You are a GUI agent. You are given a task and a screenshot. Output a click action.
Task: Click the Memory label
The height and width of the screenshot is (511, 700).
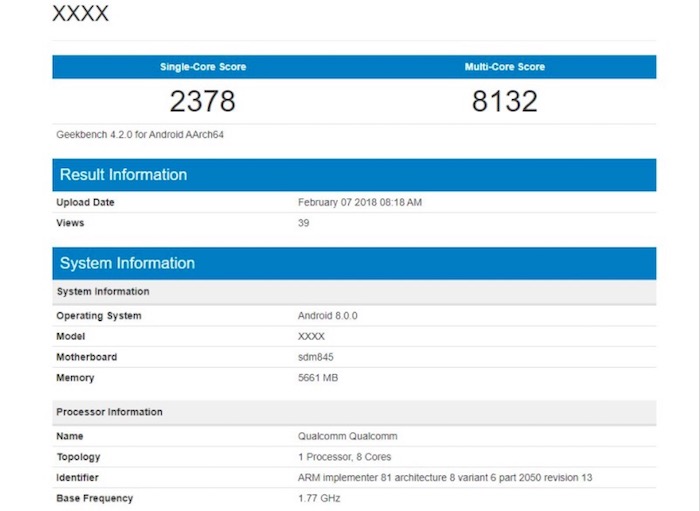click(75, 378)
